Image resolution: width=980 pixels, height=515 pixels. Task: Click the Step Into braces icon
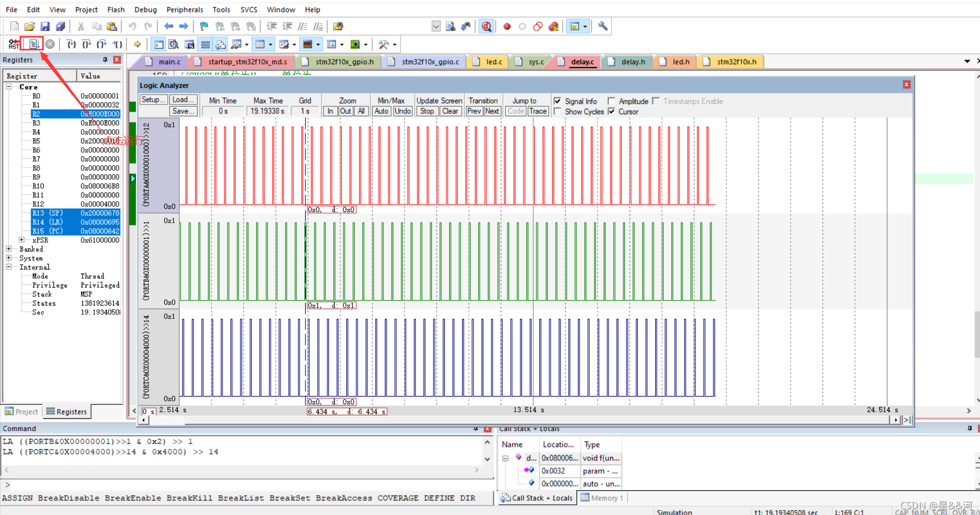pos(72,44)
